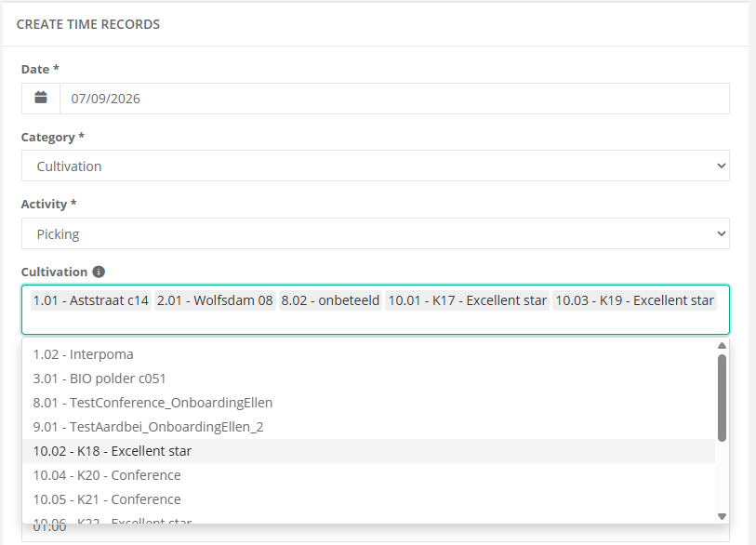Click the 2.01 - Wolfsdam 08 tag

(215, 300)
